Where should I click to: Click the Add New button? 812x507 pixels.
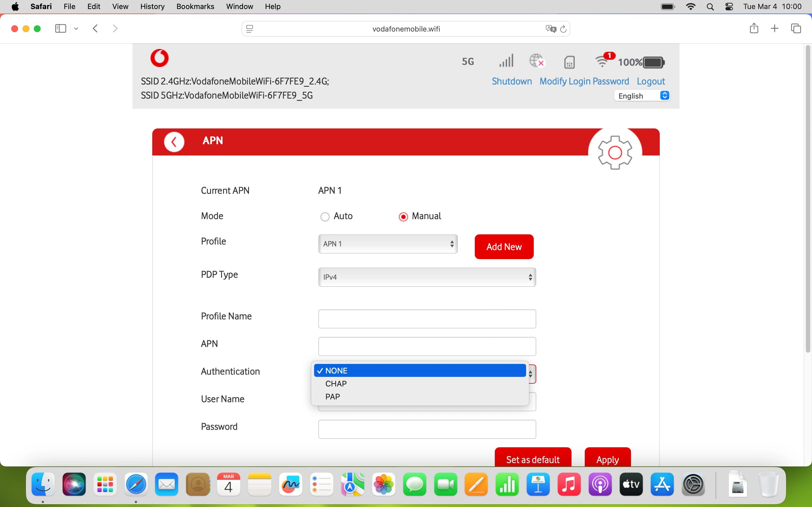point(504,247)
